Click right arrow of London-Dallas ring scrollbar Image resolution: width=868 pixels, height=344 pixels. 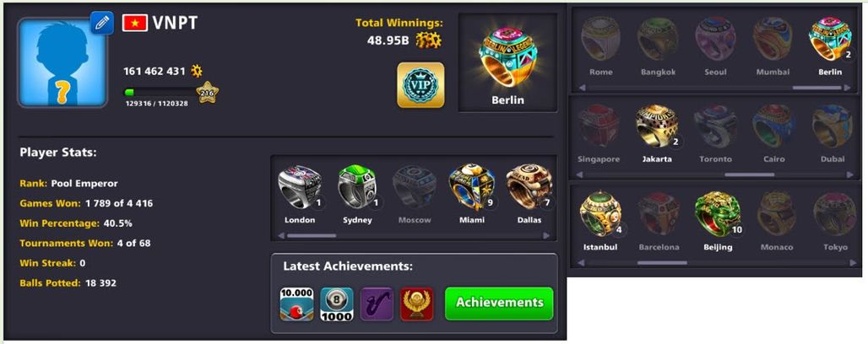tap(546, 235)
